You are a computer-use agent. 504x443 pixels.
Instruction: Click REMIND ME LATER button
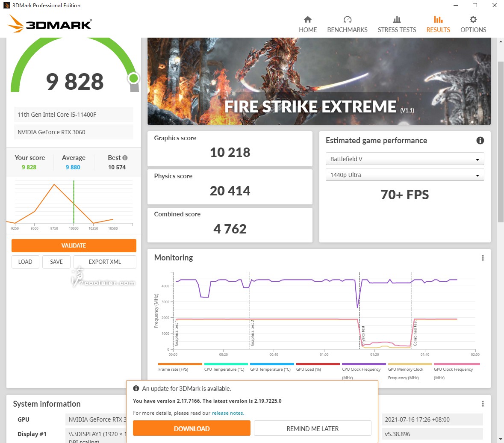click(x=312, y=428)
